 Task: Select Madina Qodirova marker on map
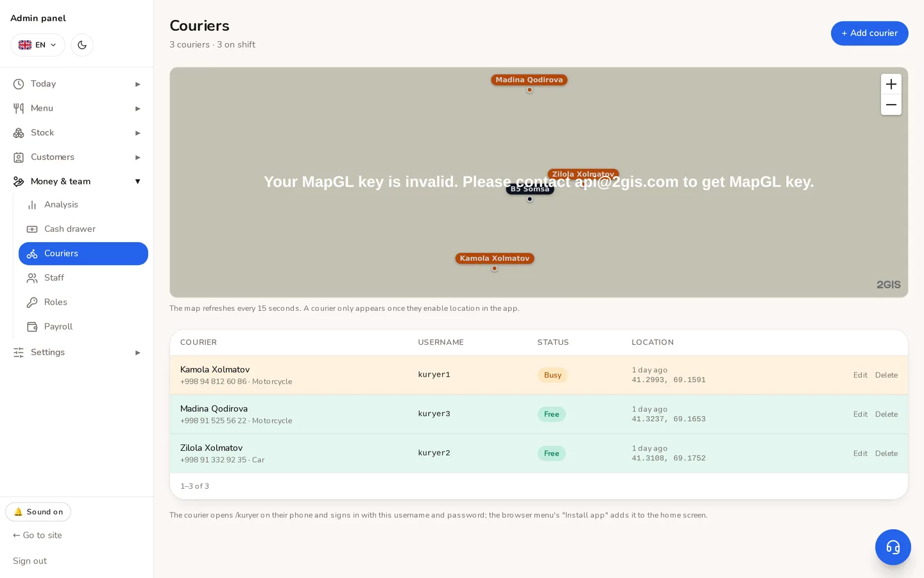pyautogui.click(x=529, y=80)
